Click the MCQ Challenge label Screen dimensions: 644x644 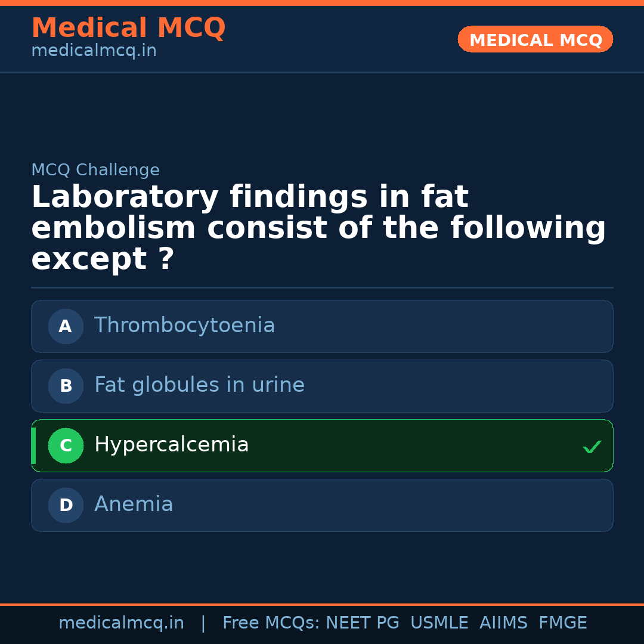[95, 170]
